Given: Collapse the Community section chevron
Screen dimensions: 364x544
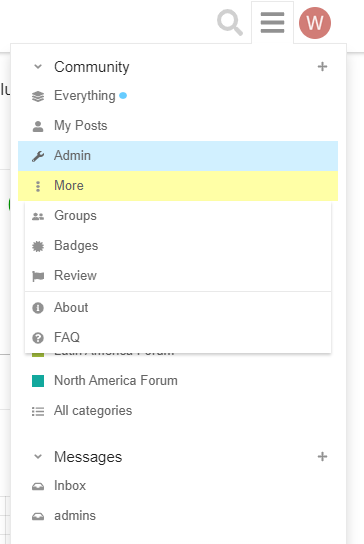Looking at the screenshot, I should pos(38,67).
